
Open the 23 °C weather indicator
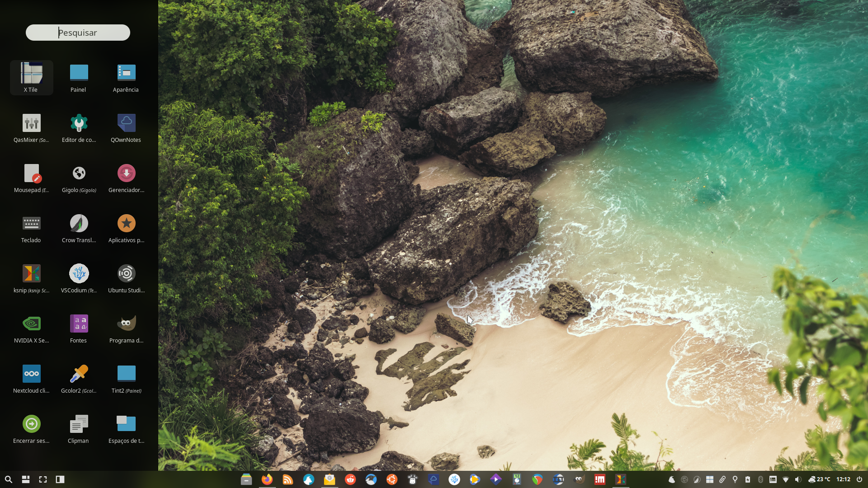pyautogui.click(x=820, y=479)
